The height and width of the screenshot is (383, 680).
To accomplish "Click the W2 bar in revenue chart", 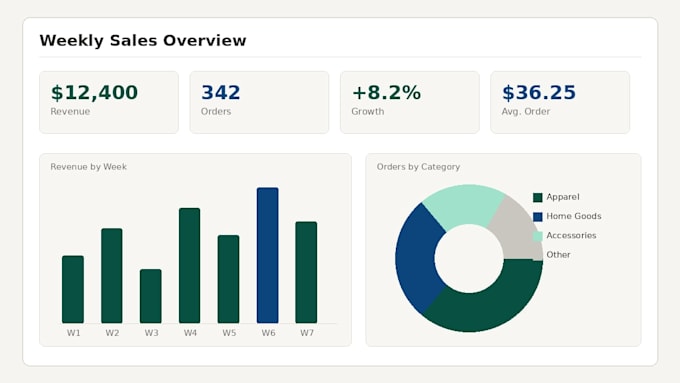I will pos(112,276).
